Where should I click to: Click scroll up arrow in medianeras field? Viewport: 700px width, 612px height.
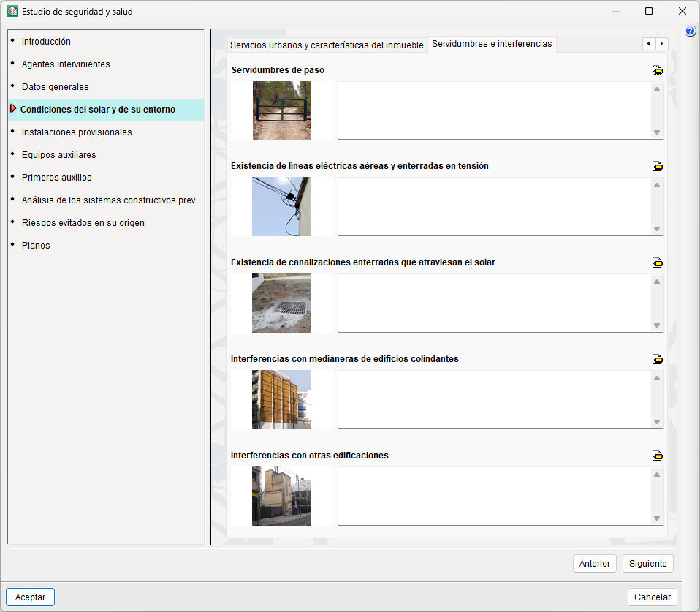(x=657, y=378)
